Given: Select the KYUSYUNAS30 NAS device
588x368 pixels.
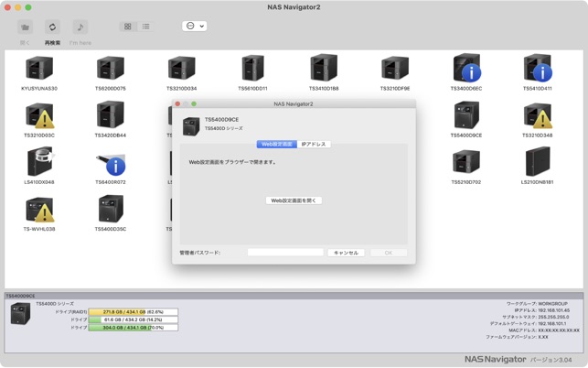Looking at the screenshot, I should (39, 73).
